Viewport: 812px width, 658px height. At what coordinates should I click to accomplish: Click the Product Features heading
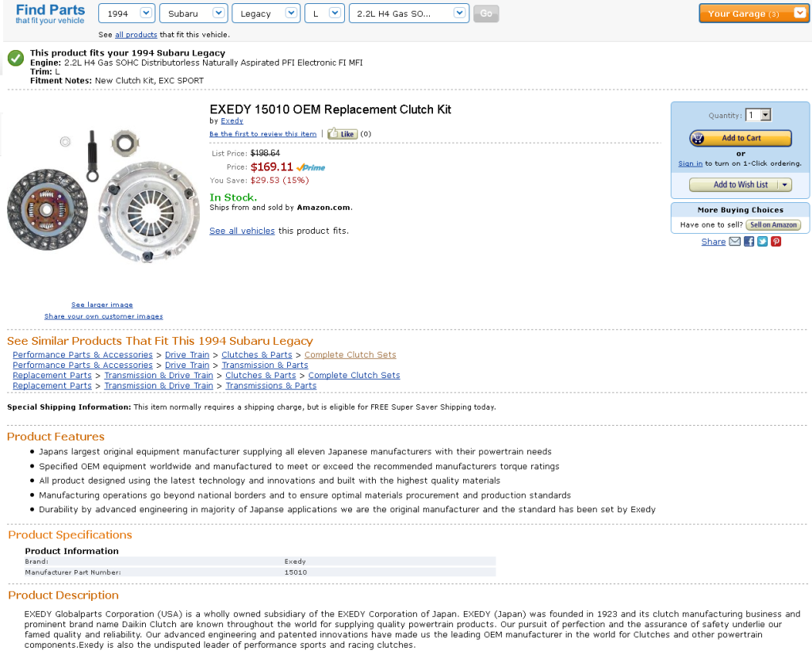pyautogui.click(x=56, y=437)
